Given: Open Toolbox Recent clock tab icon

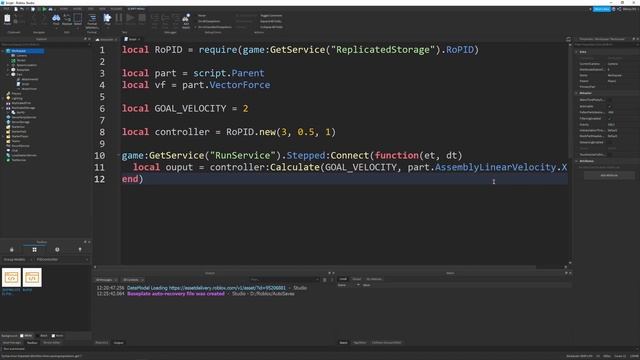Looking at the screenshot, I should pos(57,249).
